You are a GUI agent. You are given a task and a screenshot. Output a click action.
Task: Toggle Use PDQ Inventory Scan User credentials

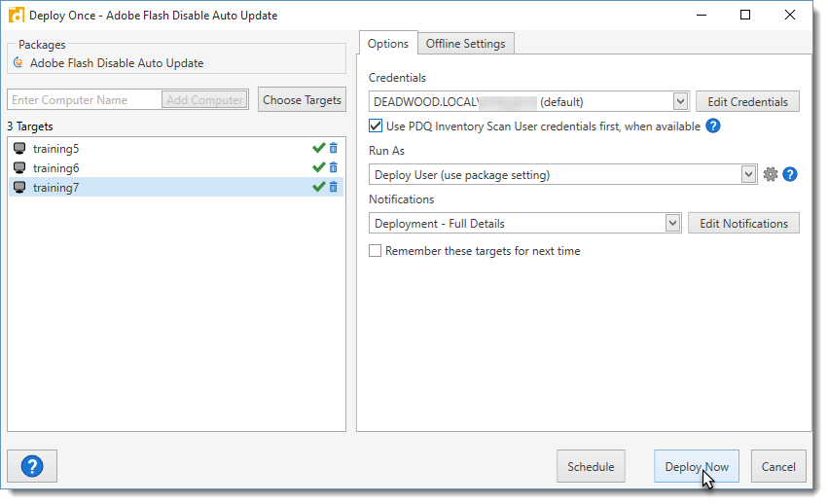(x=377, y=126)
